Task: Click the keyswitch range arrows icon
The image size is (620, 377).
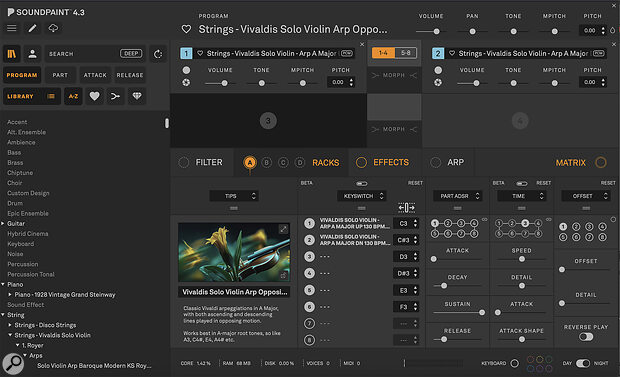Action: point(406,208)
